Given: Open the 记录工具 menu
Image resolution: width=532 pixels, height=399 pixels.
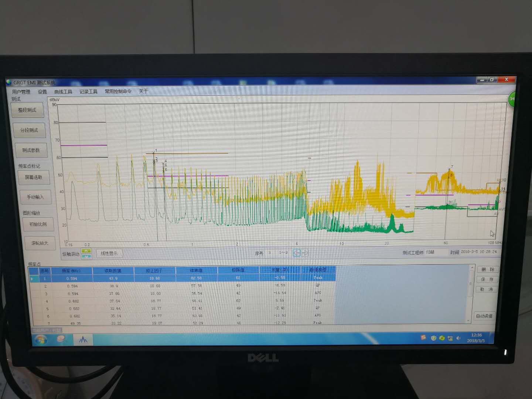Looking at the screenshot, I should tap(88, 92).
